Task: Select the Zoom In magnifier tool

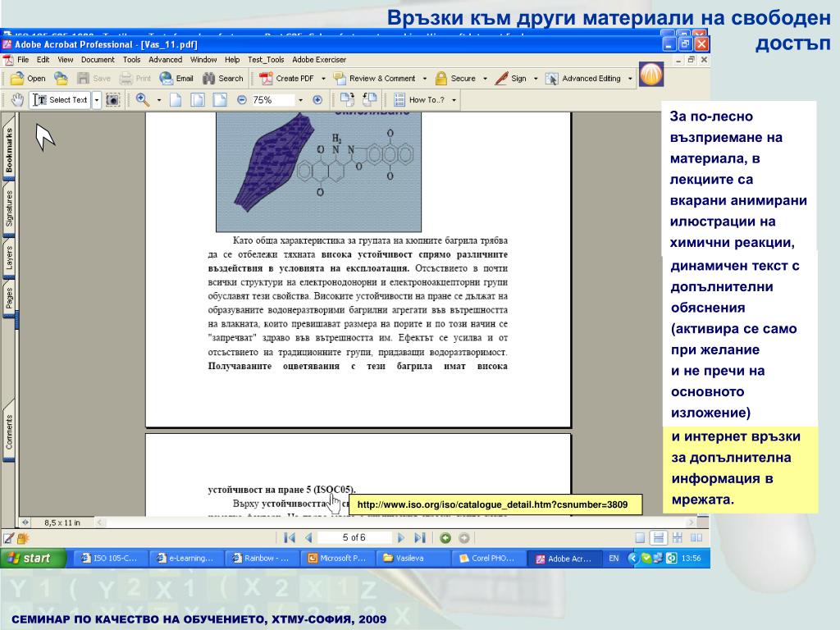Action: click(x=143, y=99)
